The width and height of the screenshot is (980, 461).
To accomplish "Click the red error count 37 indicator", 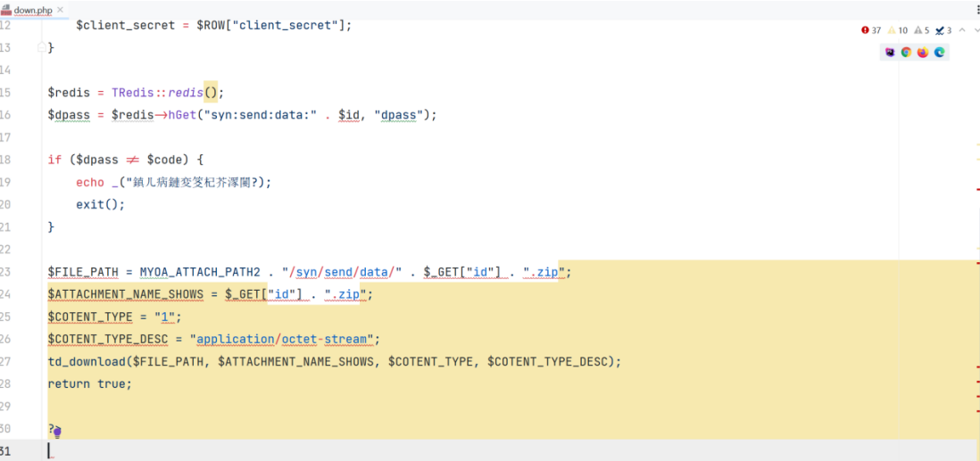I will (871, 30).
